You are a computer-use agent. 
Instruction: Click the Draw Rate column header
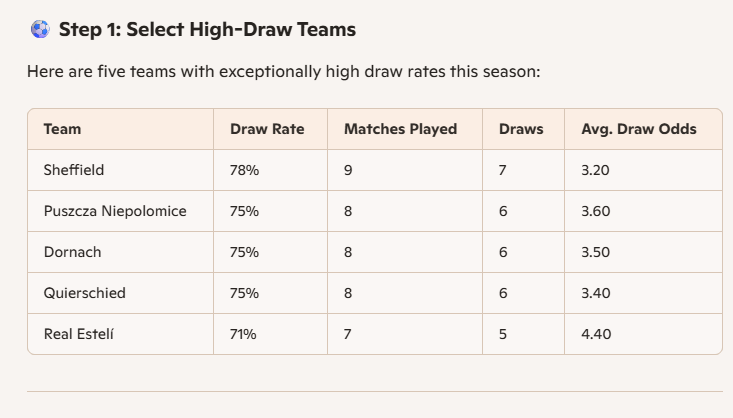tap(267, 129)
